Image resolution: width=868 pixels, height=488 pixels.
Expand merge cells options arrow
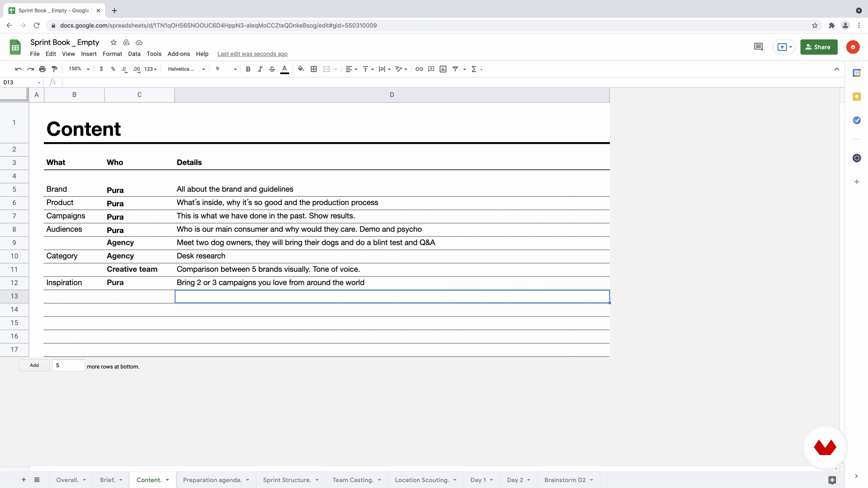pyautogui.click(x=336, y=69)
